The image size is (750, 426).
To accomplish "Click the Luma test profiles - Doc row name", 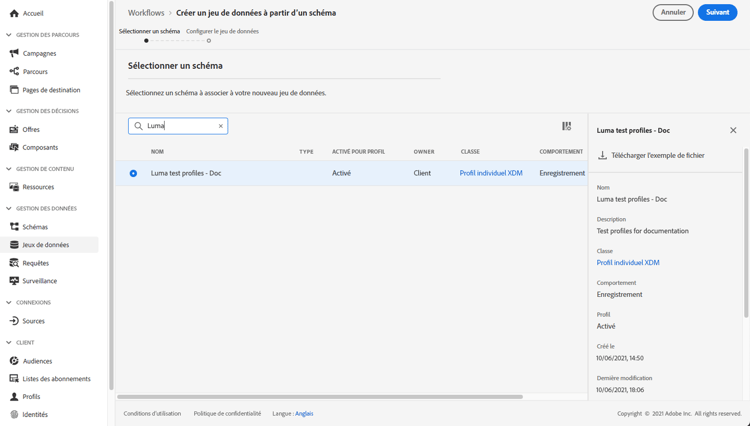I will tap(186, 173).
